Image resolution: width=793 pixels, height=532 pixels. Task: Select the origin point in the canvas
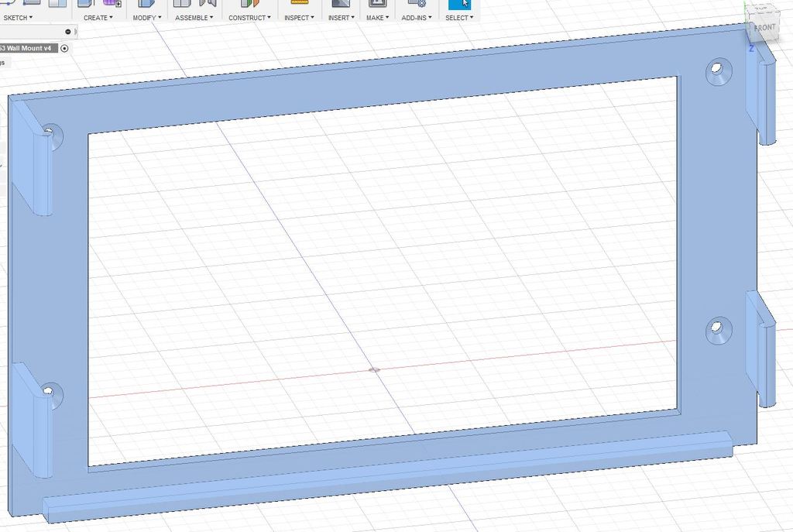tap(374, 369)
